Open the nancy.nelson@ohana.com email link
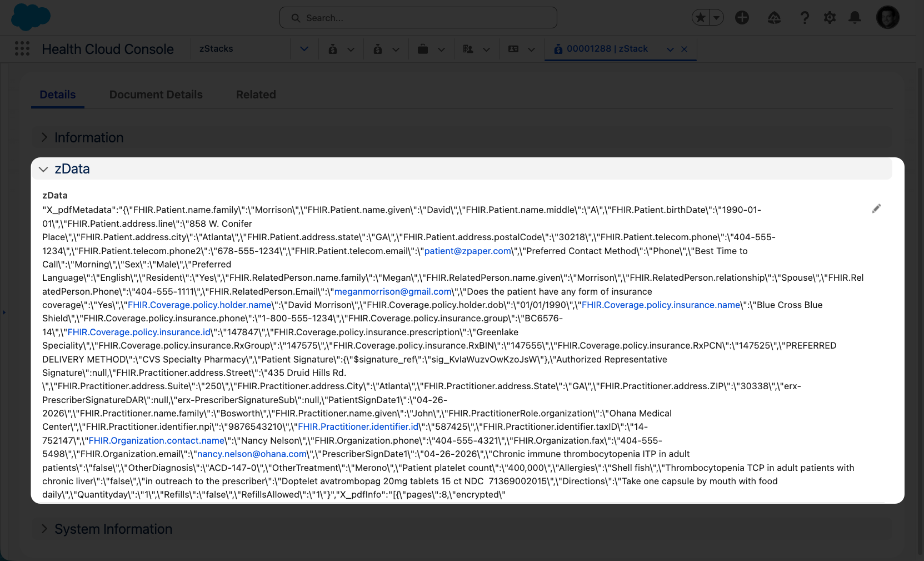Screen dimensions: 924x561 252,454
